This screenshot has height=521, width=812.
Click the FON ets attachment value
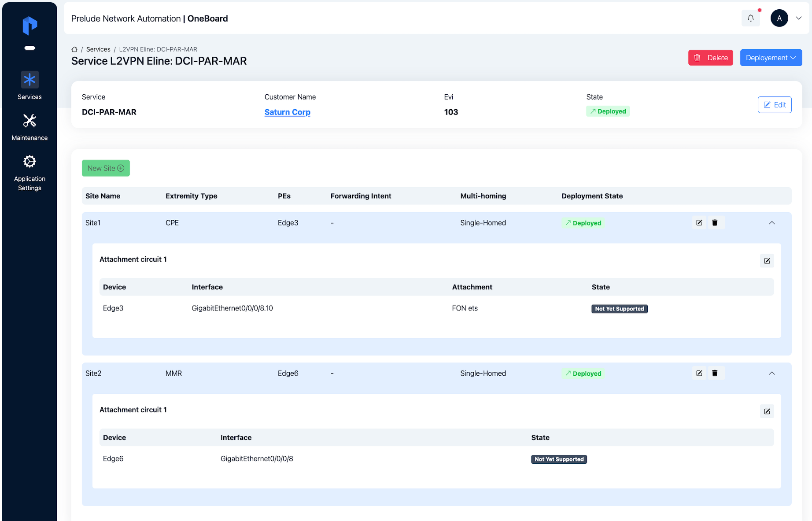pyautogui.click(x=465, y=308)
